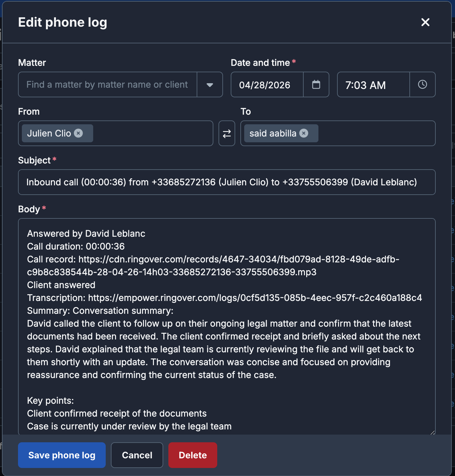Close the Edit phone log dialog
Image resolution: width=455 pixels, height=476 pixels.
pos(425,22)
